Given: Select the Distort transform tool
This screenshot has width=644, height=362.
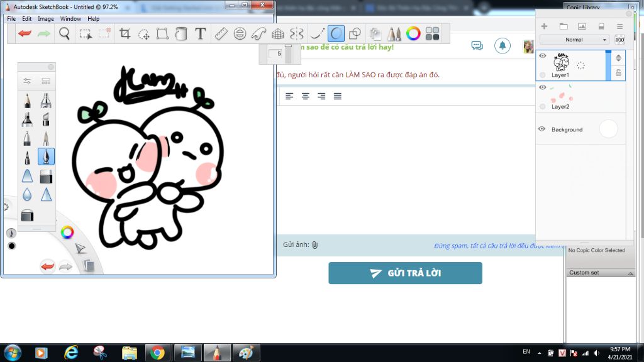Looking at the screenshot, I should pyautogui.click(x=162, y=34).
